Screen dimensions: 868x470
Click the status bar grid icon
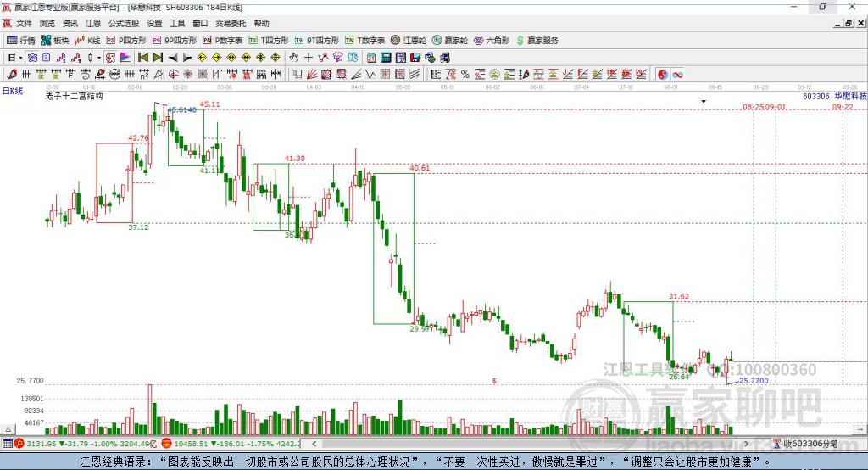(7, 444)
